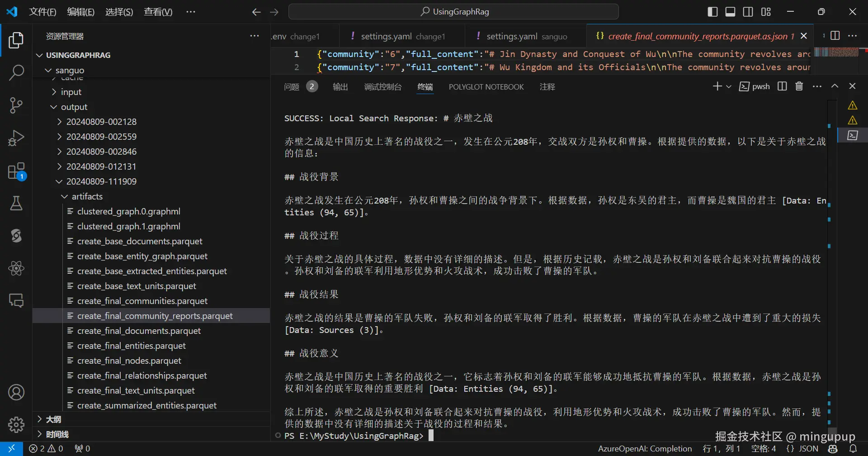Open new terminal launch profile dropdown
Image resolution: width=868 pixels, height=456 pixels.
tap(728, 86)
